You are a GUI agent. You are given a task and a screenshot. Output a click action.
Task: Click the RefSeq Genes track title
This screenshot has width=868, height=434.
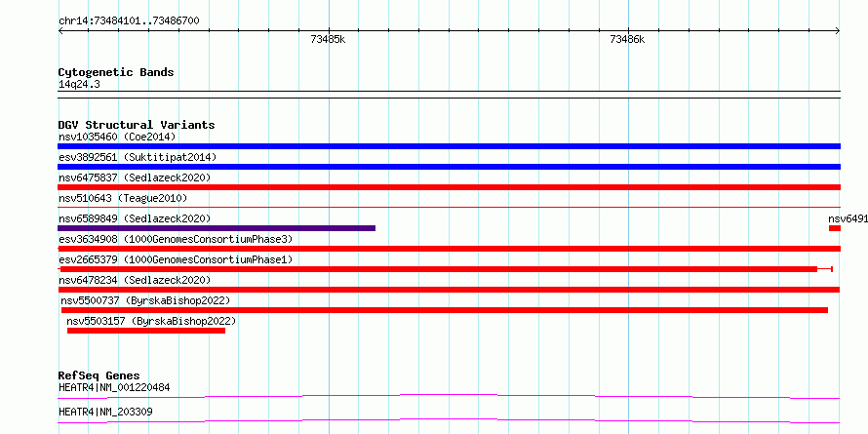[99, 375]
